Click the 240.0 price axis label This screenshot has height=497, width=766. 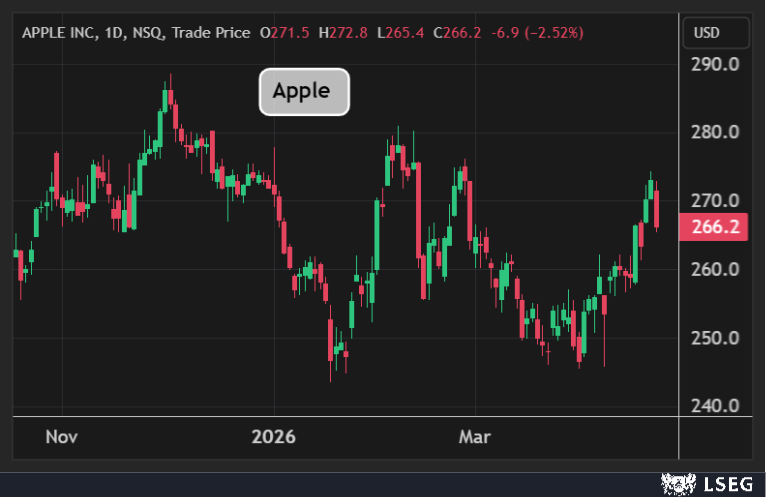point(714,406)
